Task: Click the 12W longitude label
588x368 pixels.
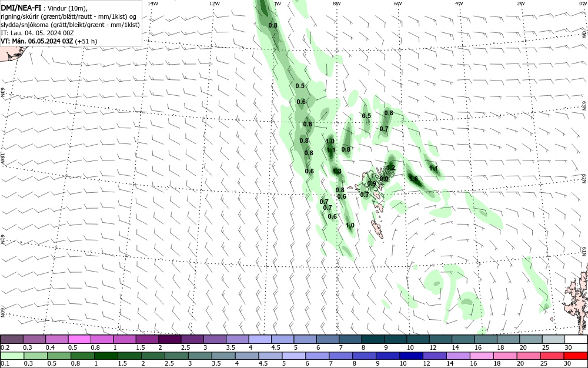Action: tap(215, 4)
